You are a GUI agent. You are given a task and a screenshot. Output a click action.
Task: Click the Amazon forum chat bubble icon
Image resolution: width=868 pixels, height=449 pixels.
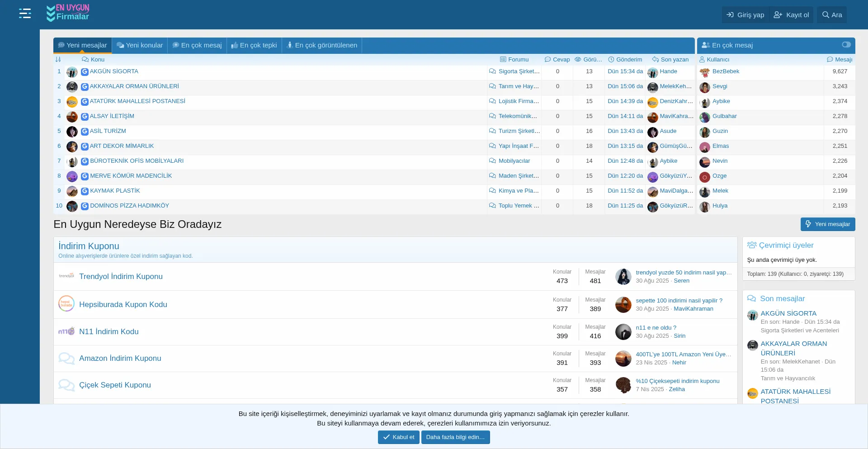[x=66, y=358]
